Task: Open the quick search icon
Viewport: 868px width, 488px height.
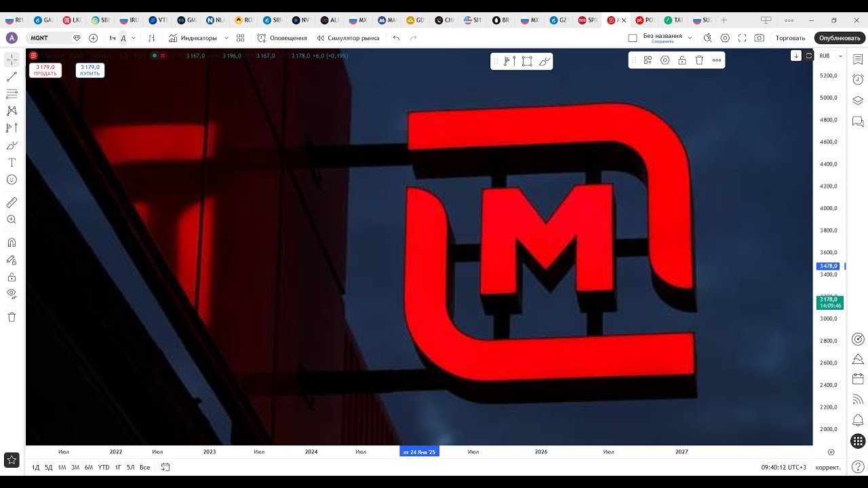Action: click(708, 38)
